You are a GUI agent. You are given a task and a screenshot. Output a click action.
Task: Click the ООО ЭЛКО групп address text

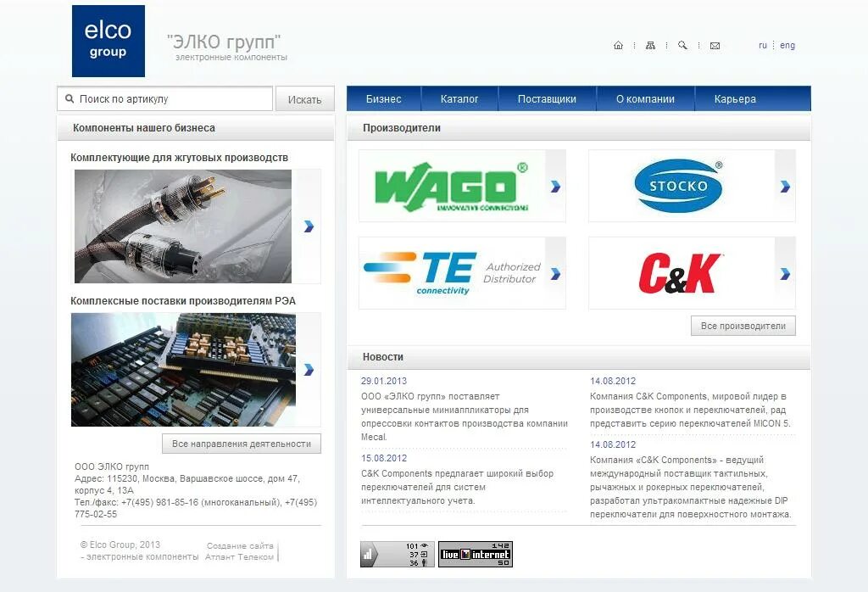point(196,491)
